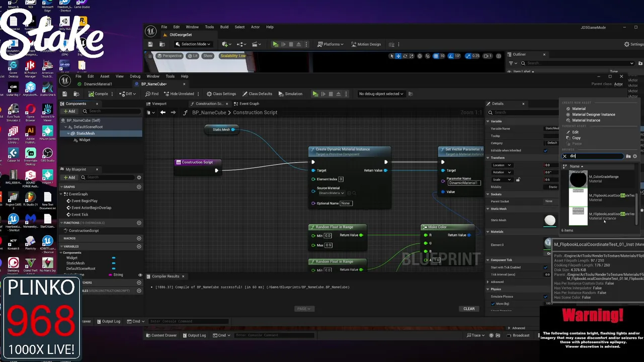Image resolution: width=644 pixels, height=362 pixels.
Task: Add a new variable with the plus icon
Action: (139, 246)
